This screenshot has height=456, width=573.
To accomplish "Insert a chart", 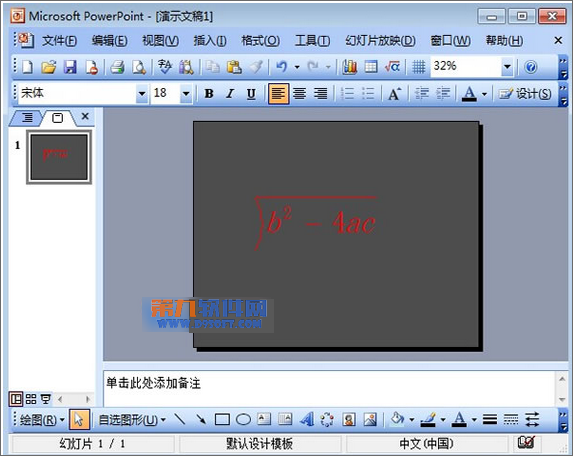I will click(x=349, y=67).
